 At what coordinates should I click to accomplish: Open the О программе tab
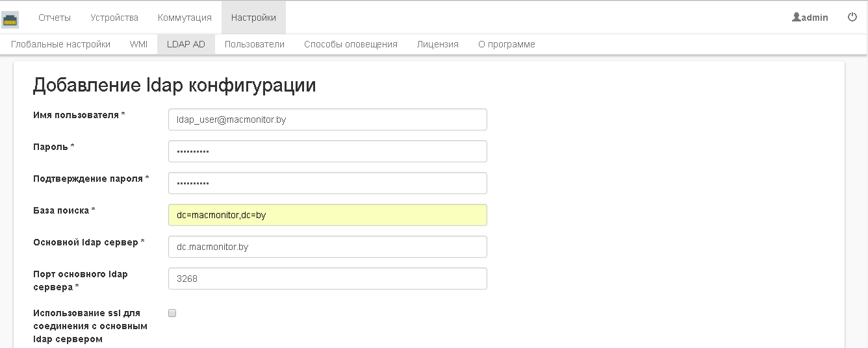(x=507, y=44)
